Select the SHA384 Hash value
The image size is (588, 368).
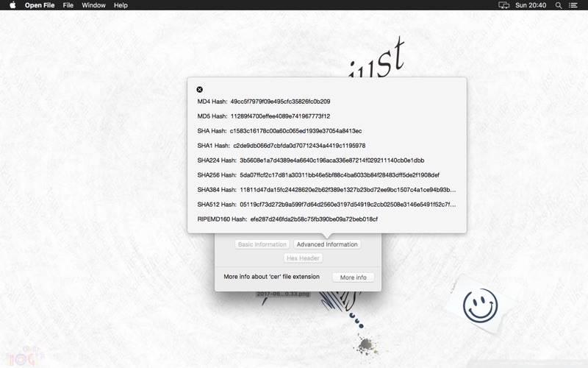(x=348, y=190)
